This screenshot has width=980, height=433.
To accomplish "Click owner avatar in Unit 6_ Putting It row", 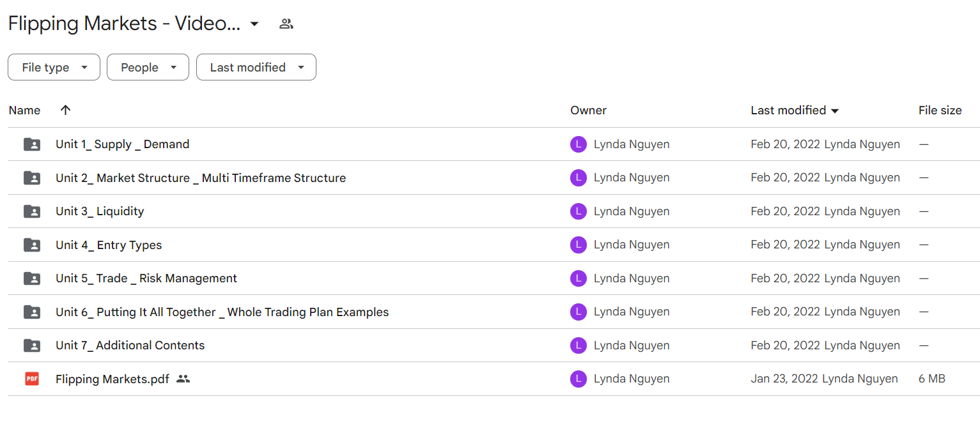I will coord(578,312).
